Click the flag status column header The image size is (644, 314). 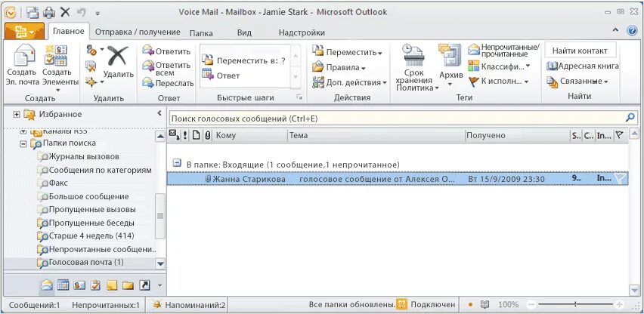click(x=619, y=135)
